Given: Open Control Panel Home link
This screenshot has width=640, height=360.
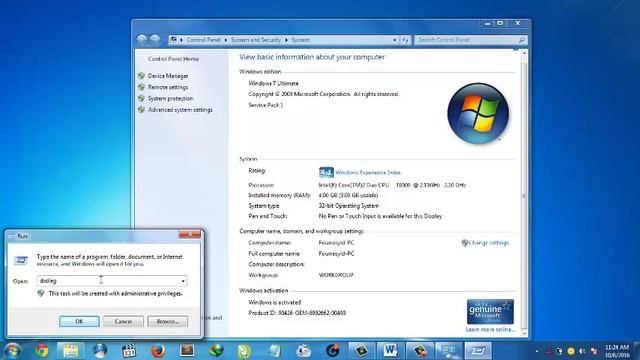Looking at the screenshot, I should (173, 59).
